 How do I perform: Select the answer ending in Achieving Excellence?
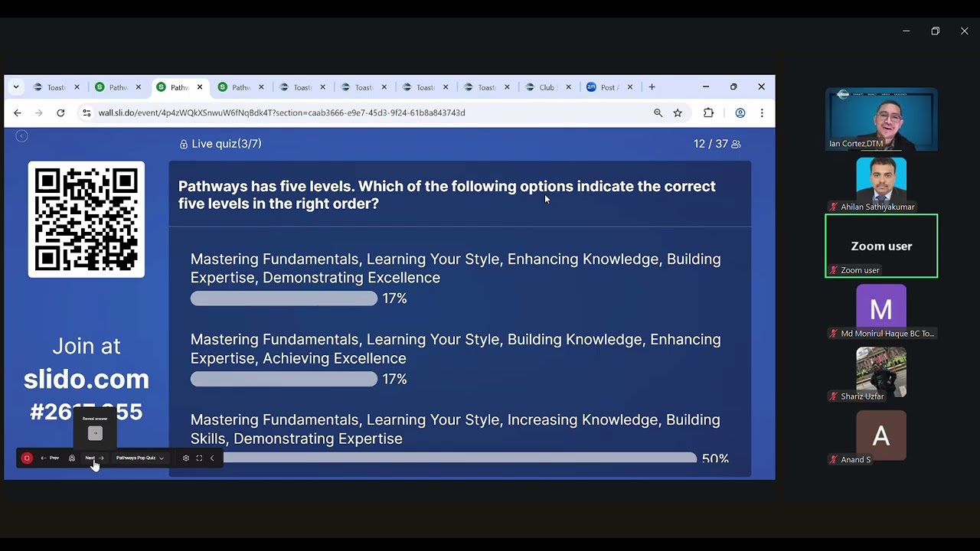(x=456, y=348)
